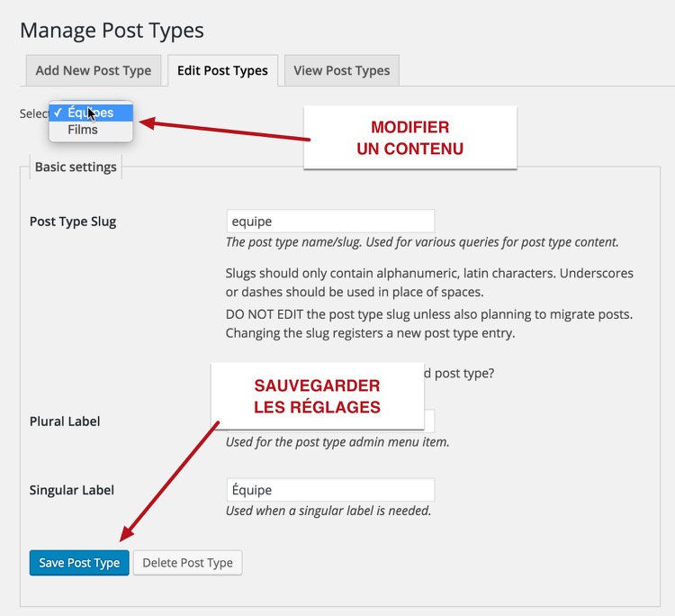Choose Films from the dropdown list

91,130
